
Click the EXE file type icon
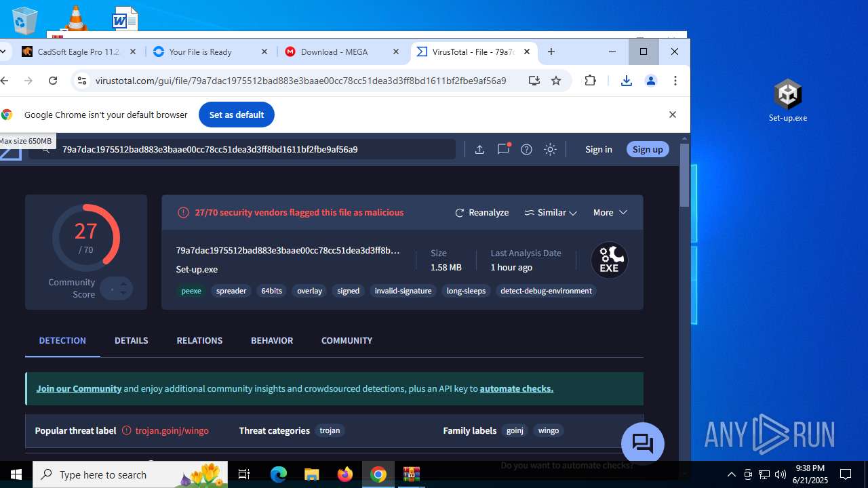click(609, 260)
